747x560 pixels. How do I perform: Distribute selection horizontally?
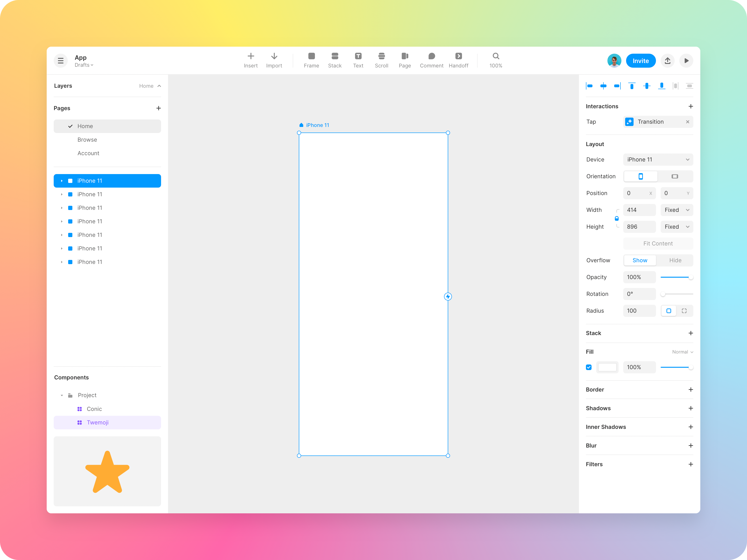(675, 86)
